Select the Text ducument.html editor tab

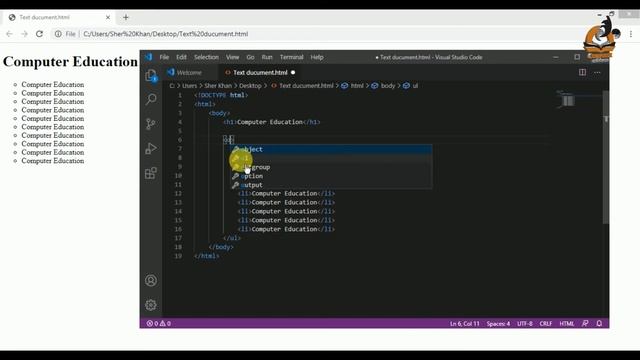260,72
